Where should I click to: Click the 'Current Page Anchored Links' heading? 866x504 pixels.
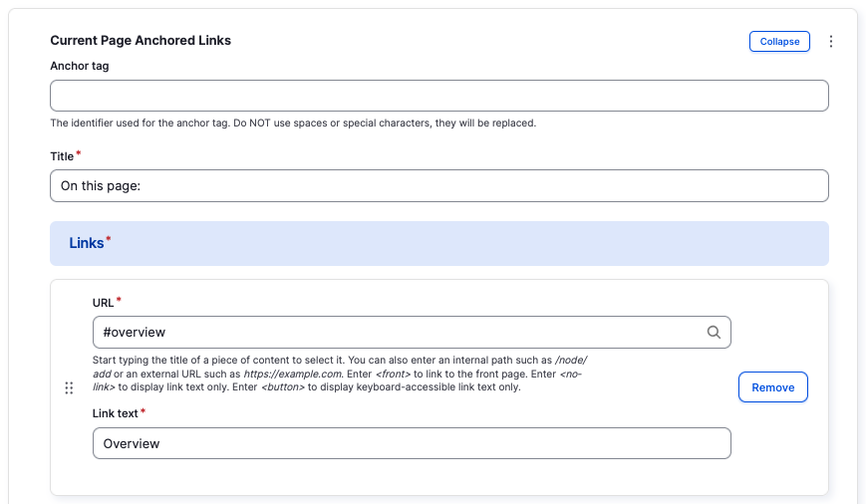pyautogui.click(x=141, y=41)
